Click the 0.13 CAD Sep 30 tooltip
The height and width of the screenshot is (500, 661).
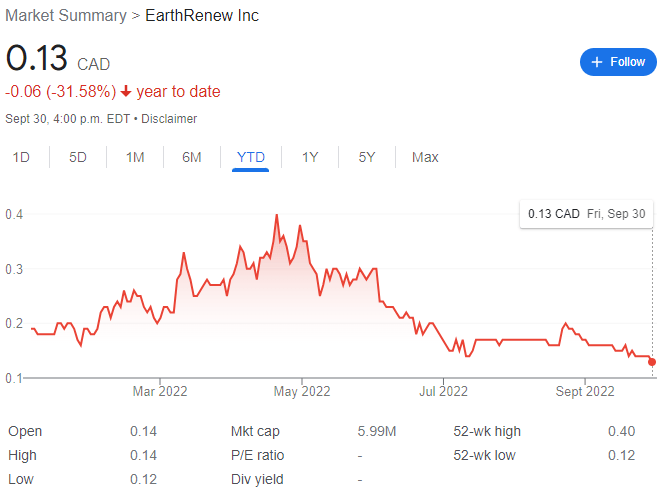(x=586, y=214)
